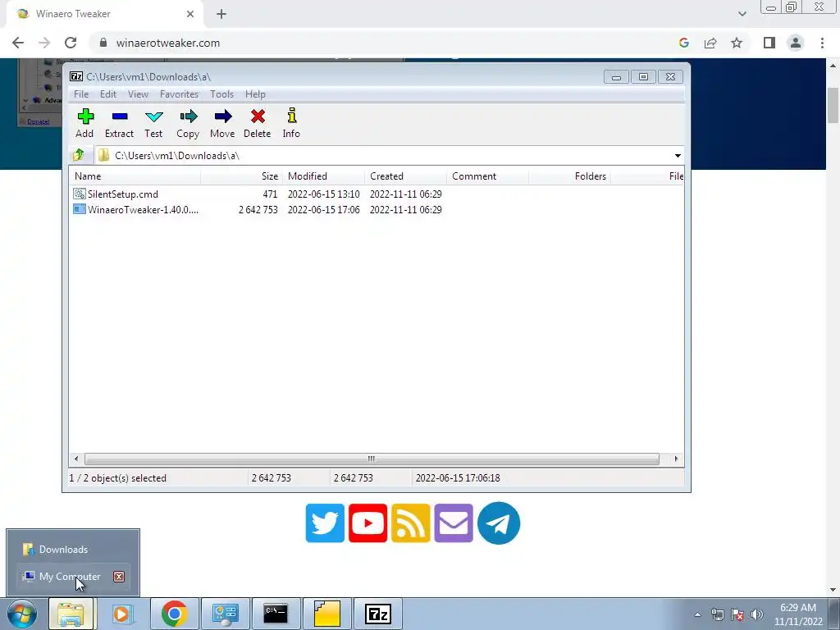Click the Extract toolbar icon

[x=119, y=124]
